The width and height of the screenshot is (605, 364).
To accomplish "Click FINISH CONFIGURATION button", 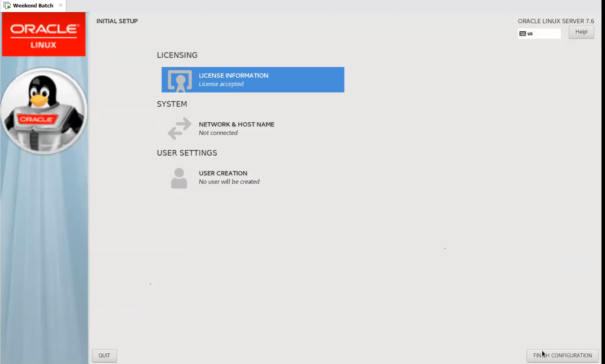I will click(x=563, y=356).
